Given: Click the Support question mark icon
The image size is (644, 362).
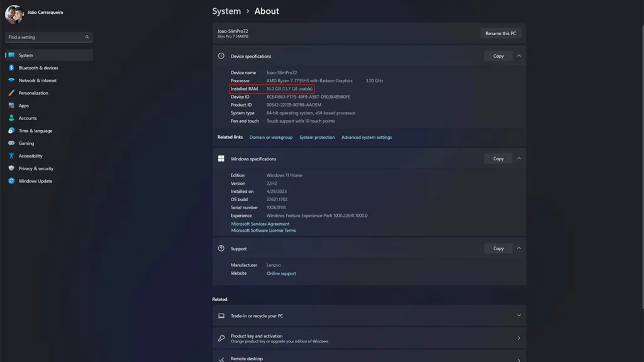Looking at the screenshot, I should click(221, 248).
